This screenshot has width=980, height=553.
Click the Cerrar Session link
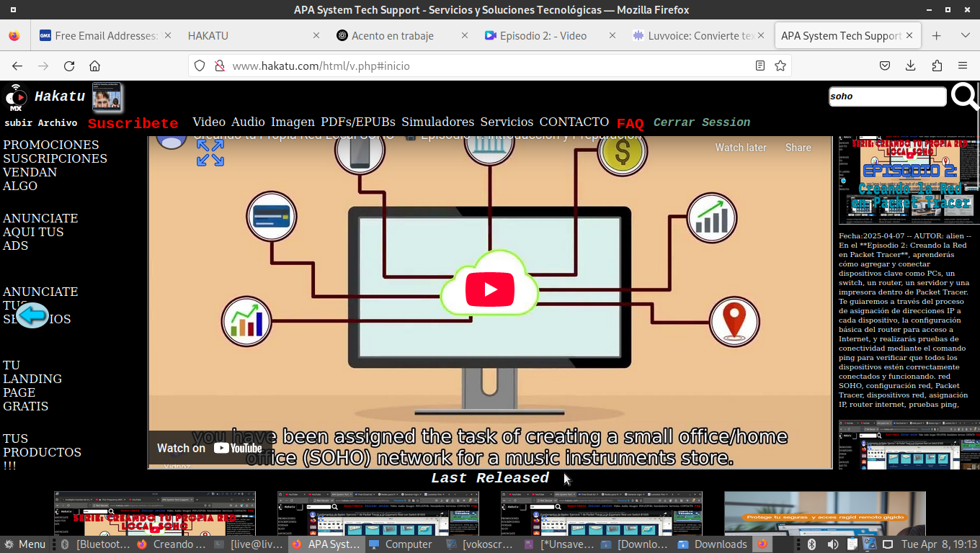(701, 122)
